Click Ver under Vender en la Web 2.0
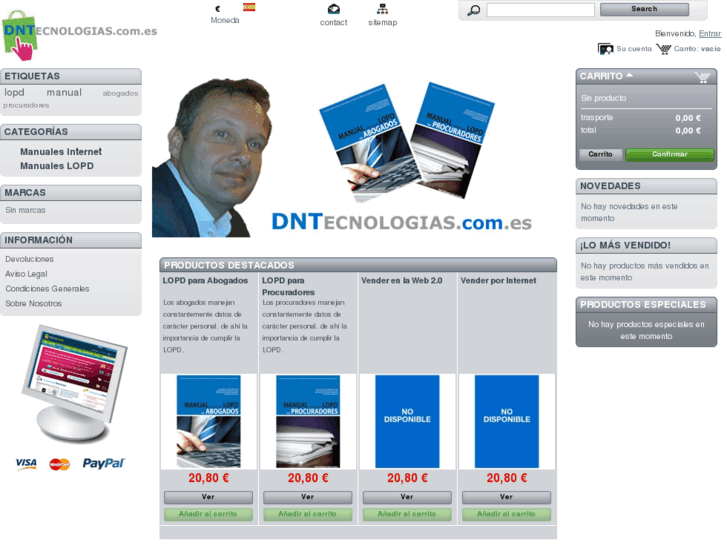The width and height of the screenshot is (727, 545). [x=407, y=497]
